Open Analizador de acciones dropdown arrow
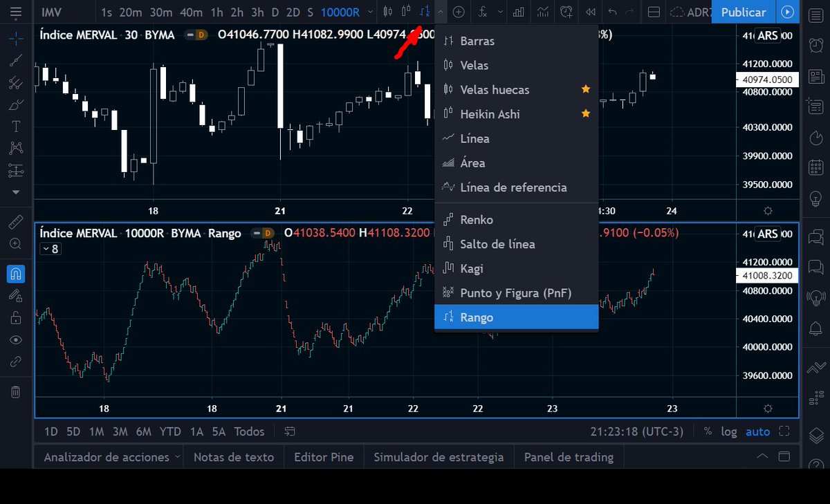Image resolution: width=830 pixels, height=504 pixels. [x=177, y=457]
